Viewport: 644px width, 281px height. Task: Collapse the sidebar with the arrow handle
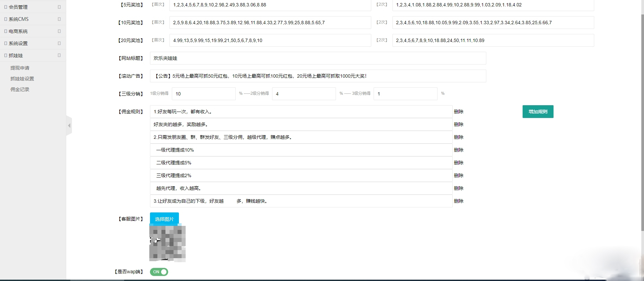tap(69, 125)
